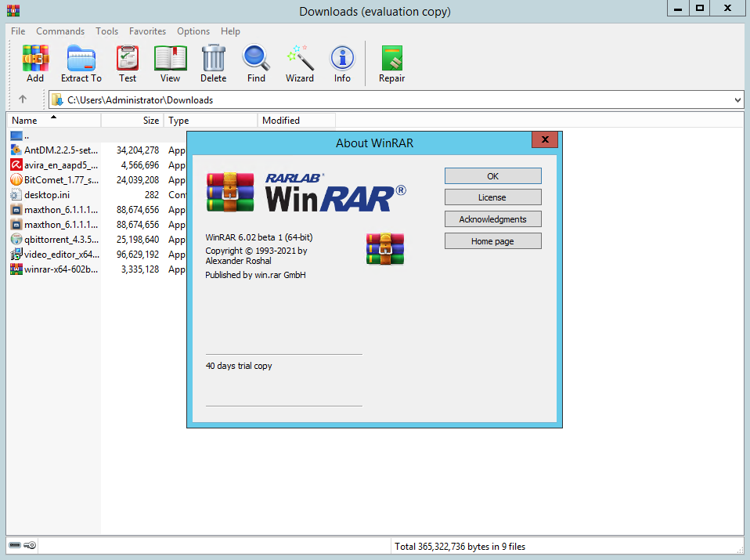The height and width of the screenshot is (560, 750).
Task: Sort by Type column header
Action: click(211, 120)
